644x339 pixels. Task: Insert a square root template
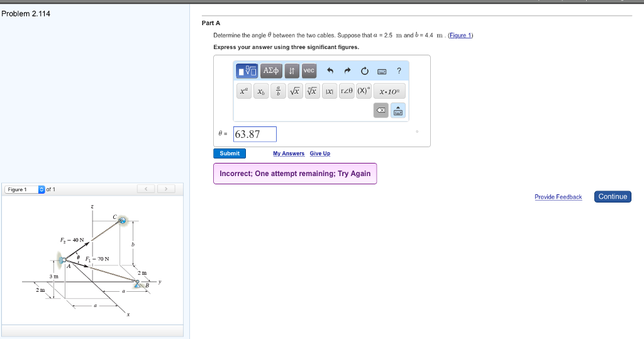point(296,91)
